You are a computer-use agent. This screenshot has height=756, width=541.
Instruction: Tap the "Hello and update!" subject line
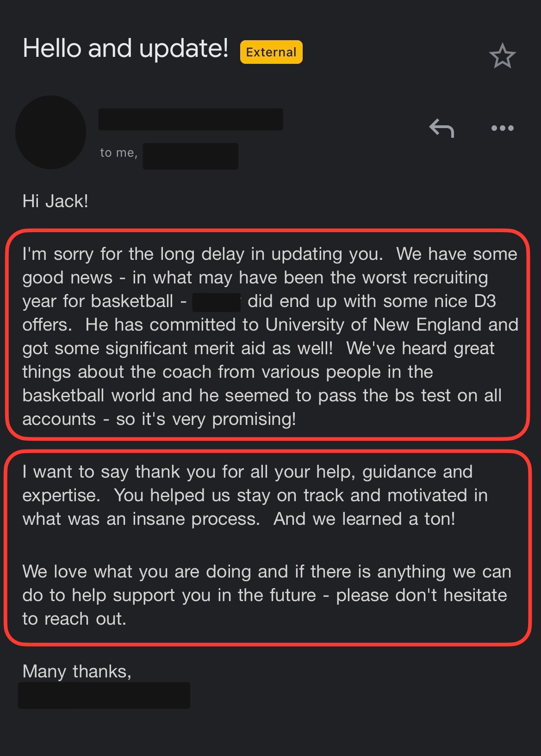pos(125,48)
